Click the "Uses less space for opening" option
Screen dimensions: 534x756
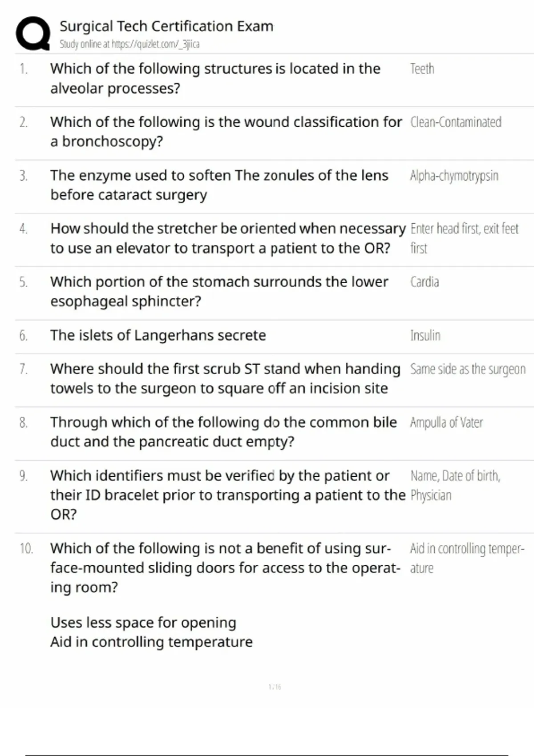click(x=143, y=623)
